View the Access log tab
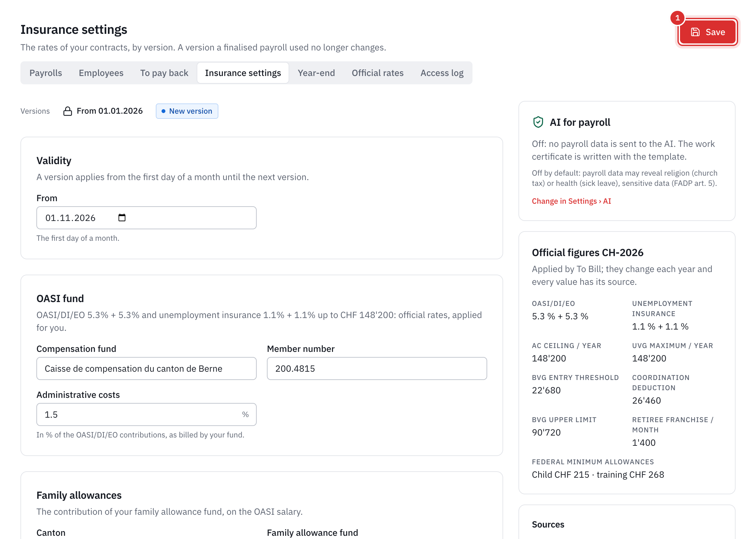Screen dimensions: 756x539 pyautogui.click(x=442, y=73)
